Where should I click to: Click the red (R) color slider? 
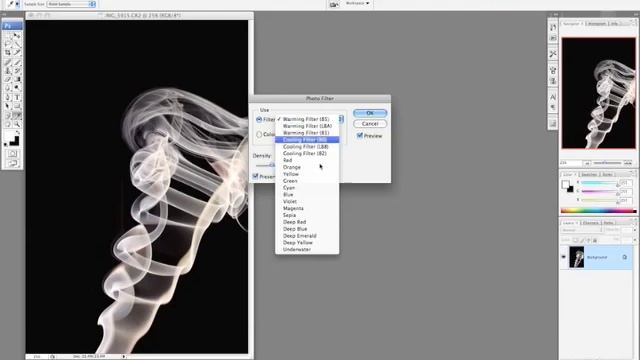(x=599, y=183)
